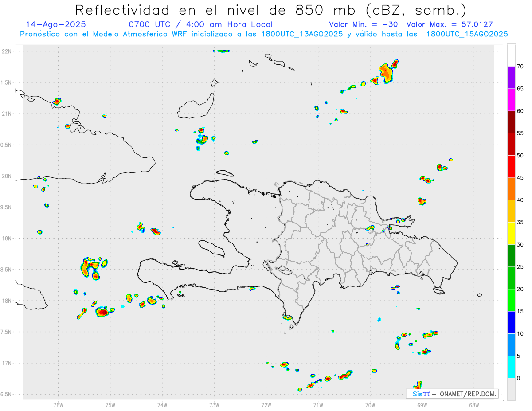Click the '6.5N' latitude label

(x=7, y=395)
